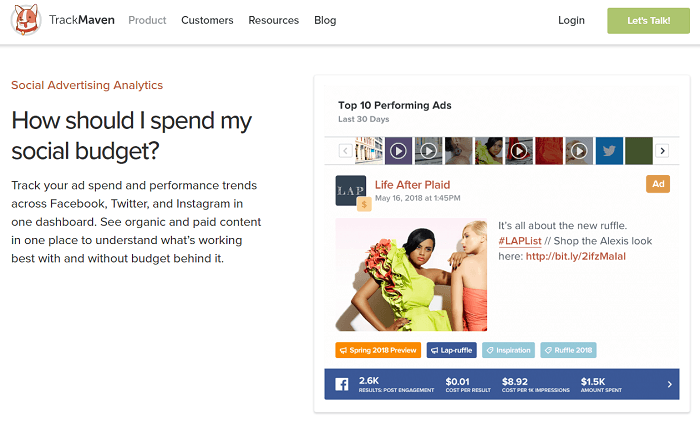Screen dimensions: 700x424
Task: Visit the Blog link
Action: tap(325, 20)
